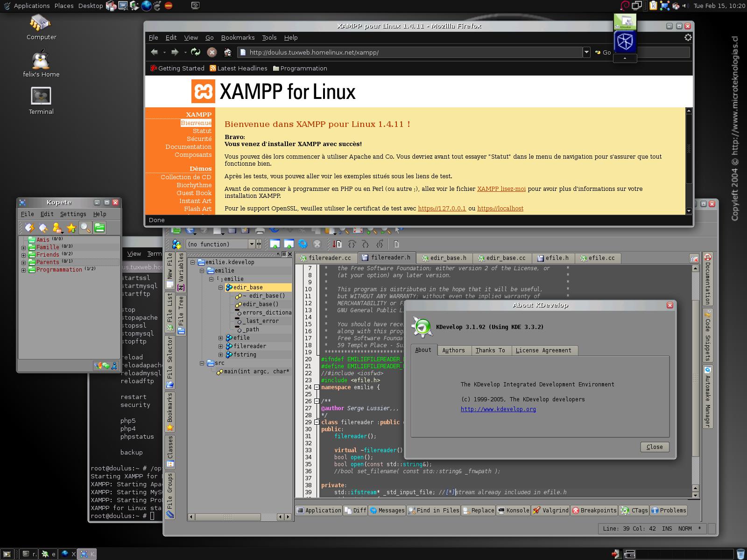Image resolution: width=747 pixels, height=560 pixels.
Task: Click the globe launcher in top panel
Action: 146,6
